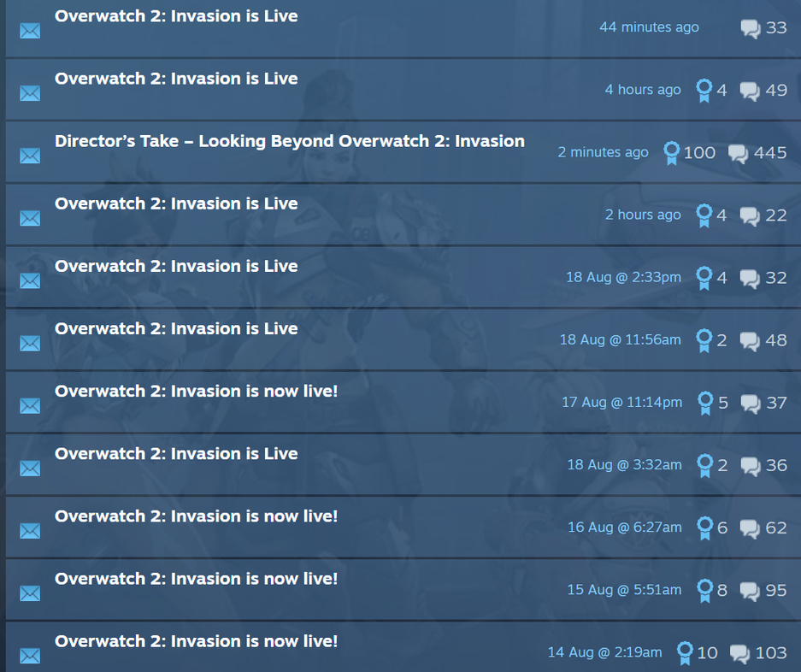The width and height of the screenshot is (801, 672).
Task: Click the '14 Aug @ 2:19am' timestamp
Action: click(605, 652)
